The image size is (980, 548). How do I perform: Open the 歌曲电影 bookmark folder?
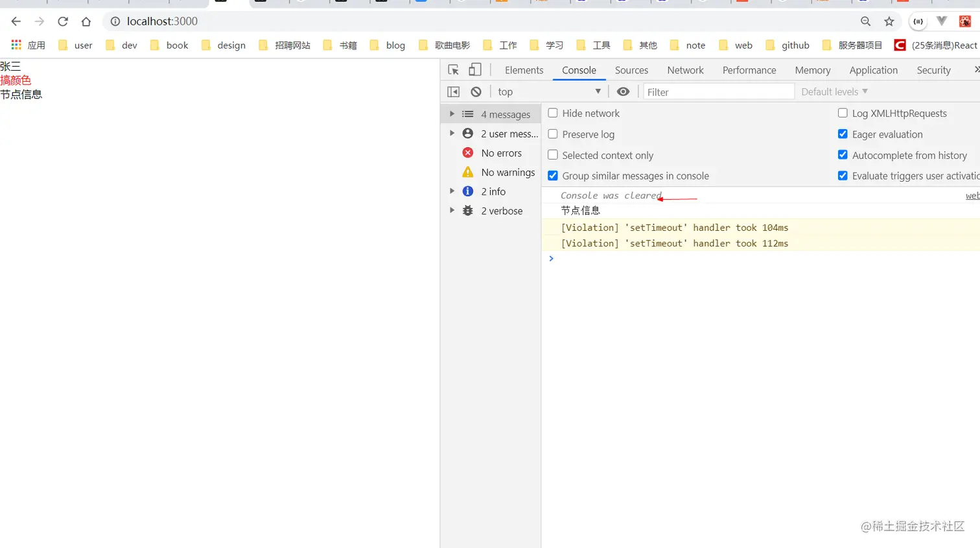[x=445, y=45]
